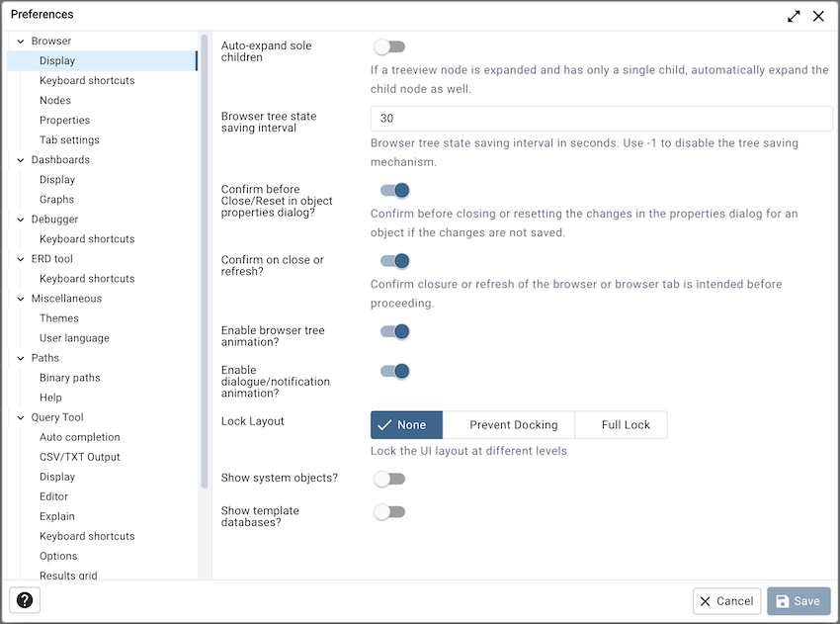Viewport: 840px width, 624px height.
Task: Toggle the Auto-expand sole children switch
Action: tap(389, 46)
